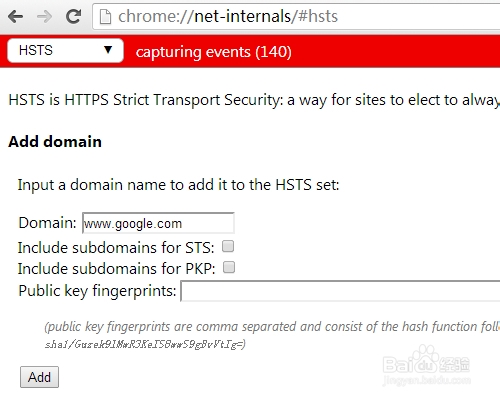Click the browser forward arrow

[44, 16]
